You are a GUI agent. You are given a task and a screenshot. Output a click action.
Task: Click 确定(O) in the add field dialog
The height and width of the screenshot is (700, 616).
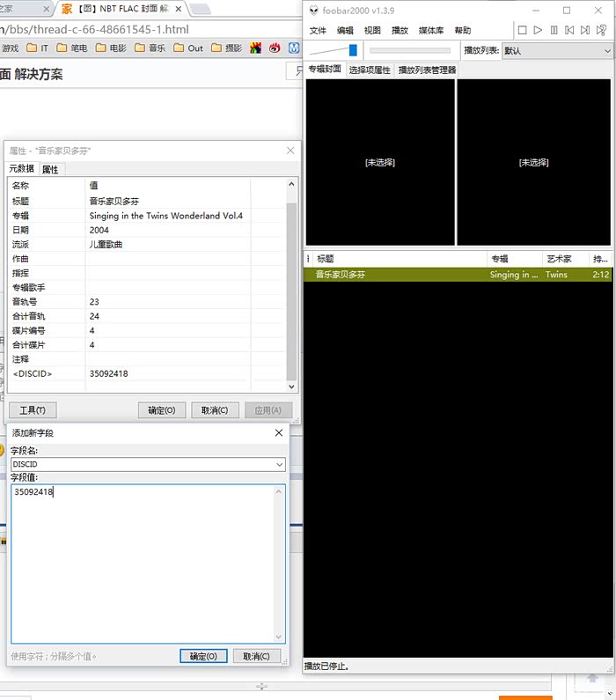(203, 656)
